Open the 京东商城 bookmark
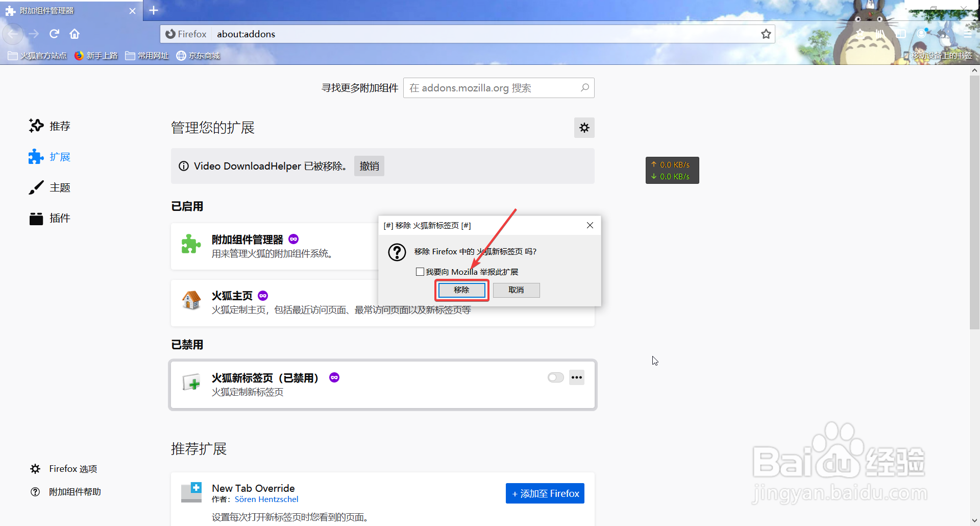This screenshot has width=980, height=526. 198,56
